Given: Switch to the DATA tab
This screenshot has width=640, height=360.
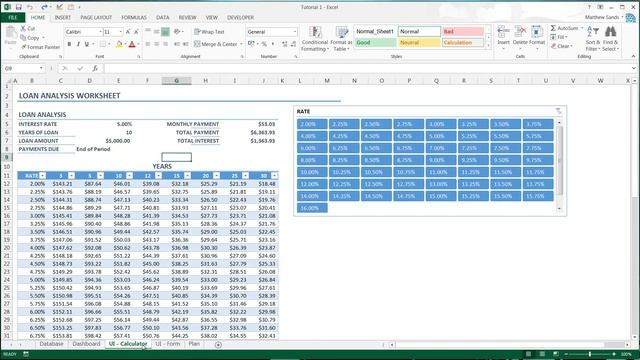Looking at the screenshot, I should (x=162, y=18).
